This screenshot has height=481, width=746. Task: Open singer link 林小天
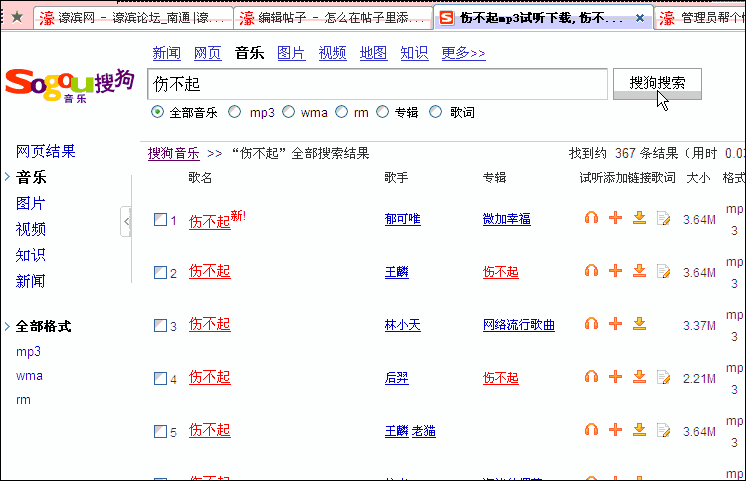tap(402, 325)
